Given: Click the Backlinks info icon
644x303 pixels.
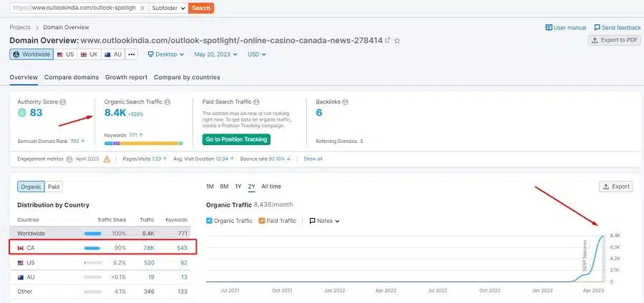Looking at the screenshot, I should (x=345, y=101).
